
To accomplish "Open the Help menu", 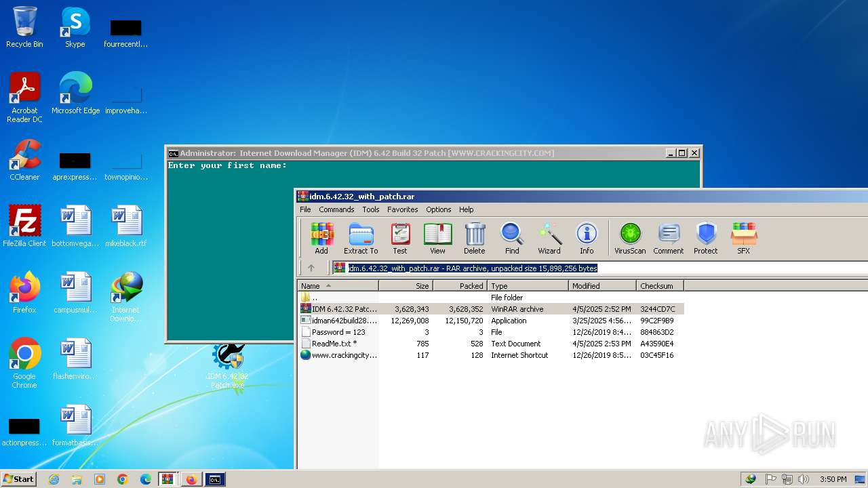I will (x=467, y=209).
